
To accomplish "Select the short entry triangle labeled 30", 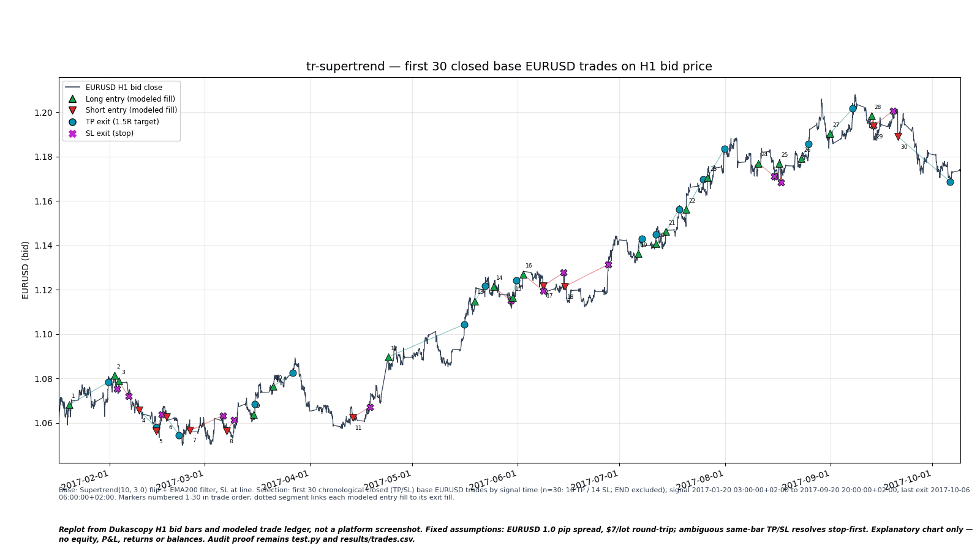I will (898, 137).
